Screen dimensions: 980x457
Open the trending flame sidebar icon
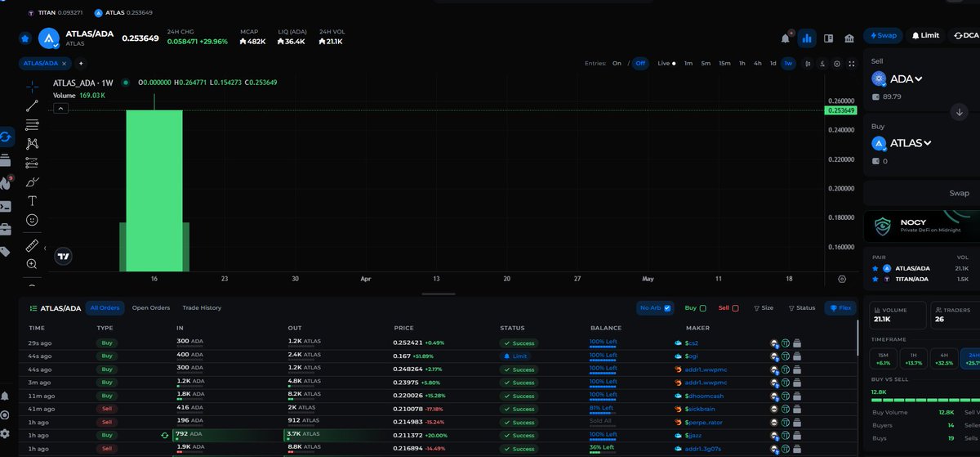6,182
